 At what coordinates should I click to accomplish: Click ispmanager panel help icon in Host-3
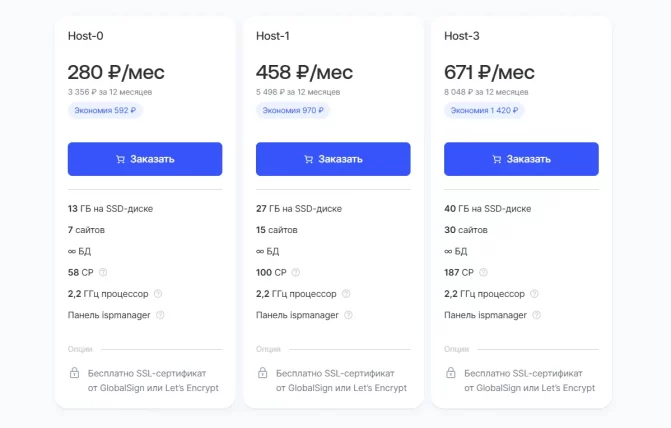click(536, 315)
